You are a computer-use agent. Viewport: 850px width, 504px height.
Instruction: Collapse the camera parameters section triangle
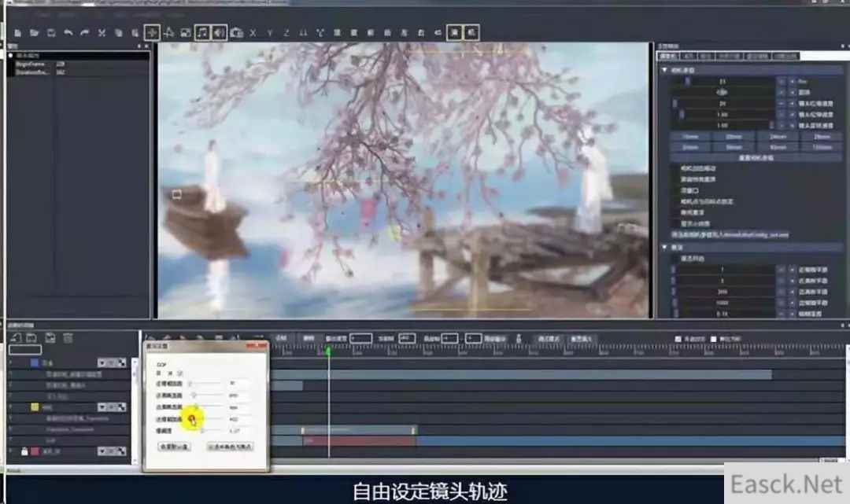[x=664, y=70]
